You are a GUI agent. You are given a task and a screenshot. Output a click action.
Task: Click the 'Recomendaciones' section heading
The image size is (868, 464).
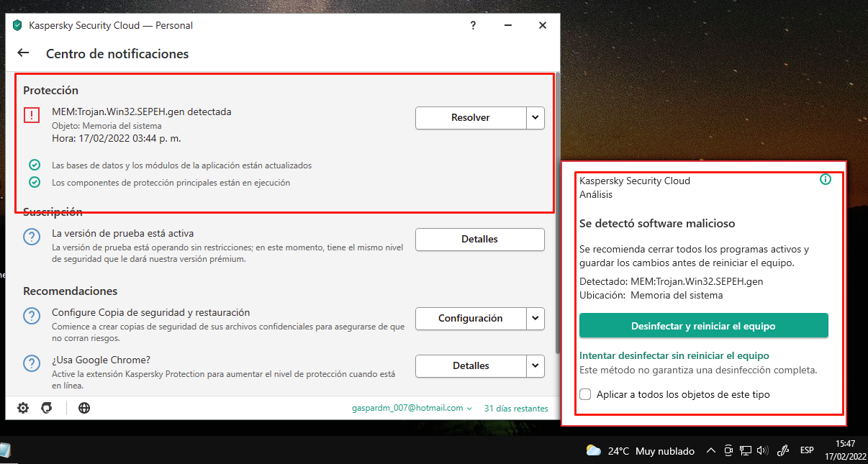(x=70, y=291)
